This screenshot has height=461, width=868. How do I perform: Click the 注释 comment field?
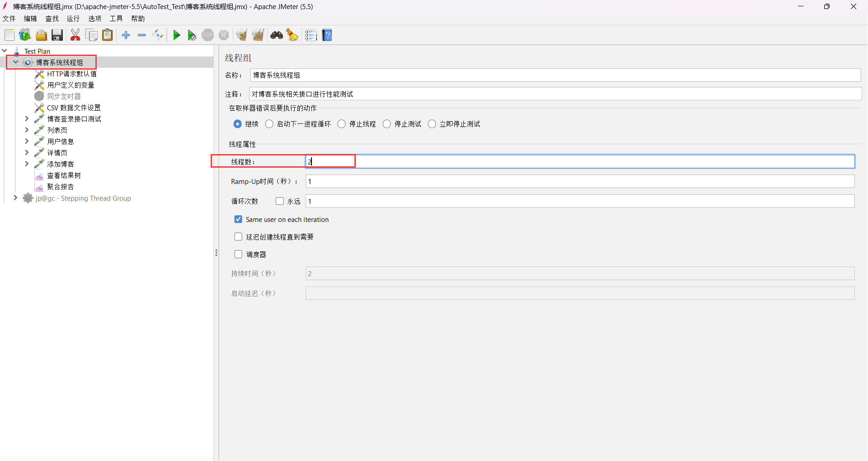point(555,94)
